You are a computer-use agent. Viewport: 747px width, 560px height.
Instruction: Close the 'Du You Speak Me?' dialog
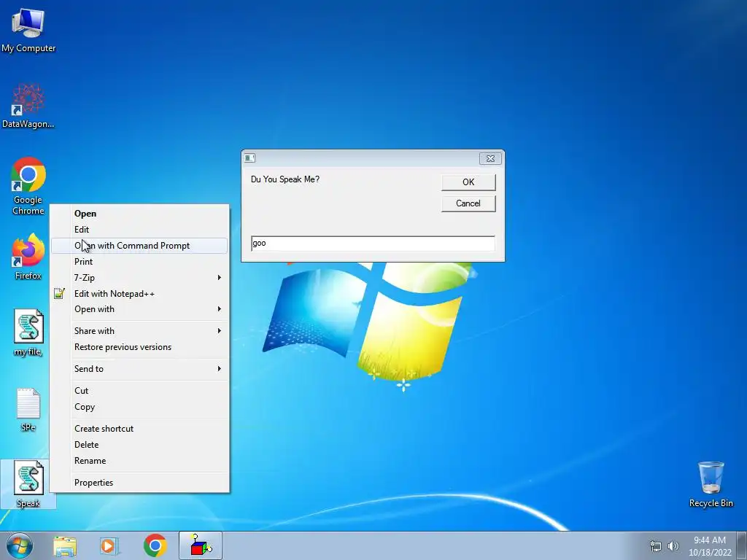490,158
